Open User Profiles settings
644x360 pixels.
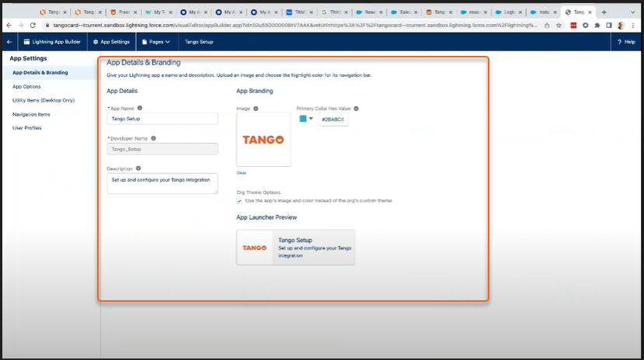point(27,128)
